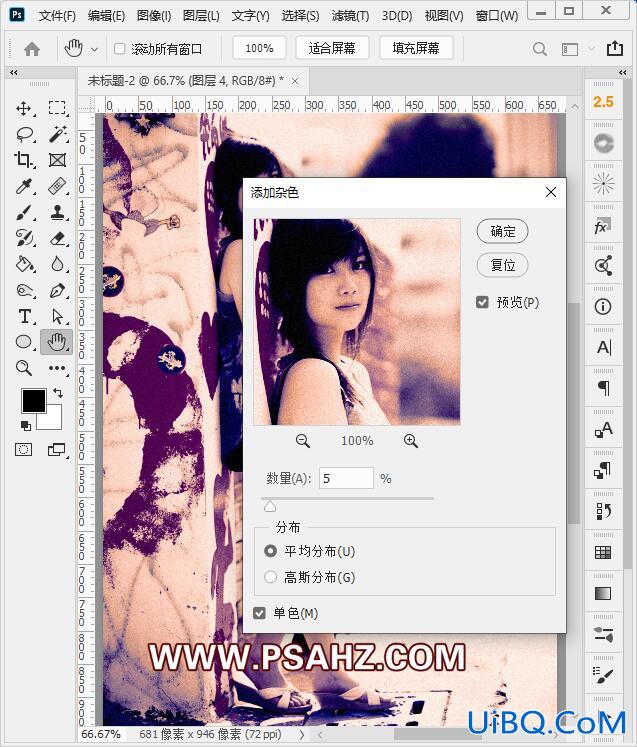637x747 pixels.
Task: Select the Path Selection tool
Action: click(x=57, y=316)
